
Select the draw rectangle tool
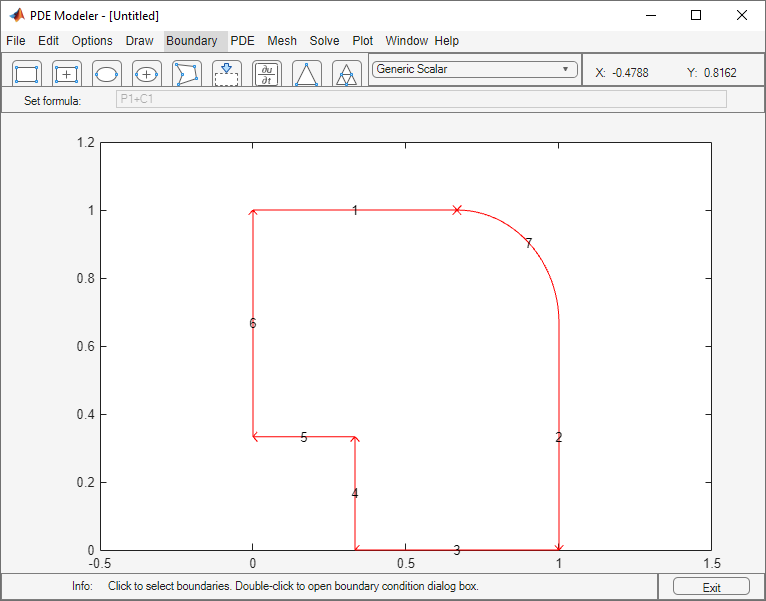click(27, 74)
